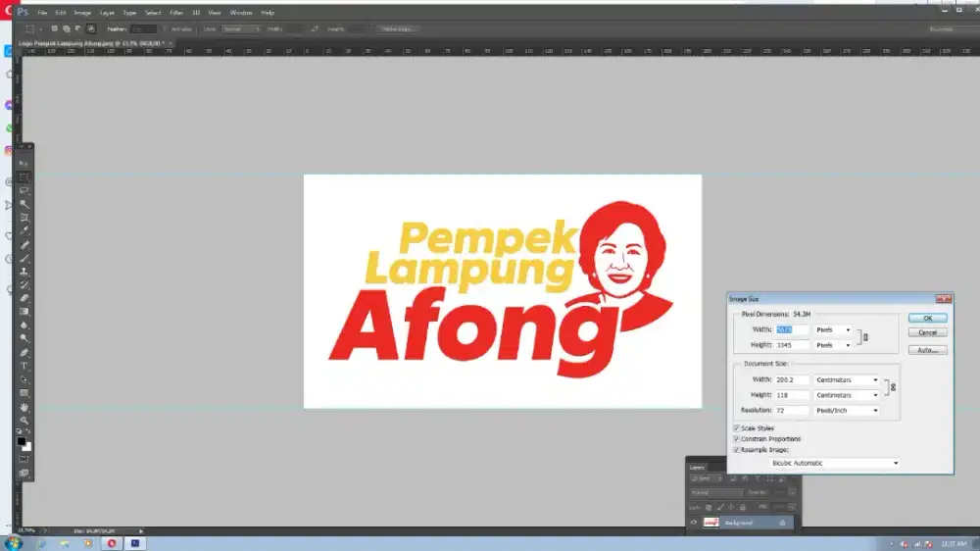
Task: Open the Layer menu
Action: 107,13
